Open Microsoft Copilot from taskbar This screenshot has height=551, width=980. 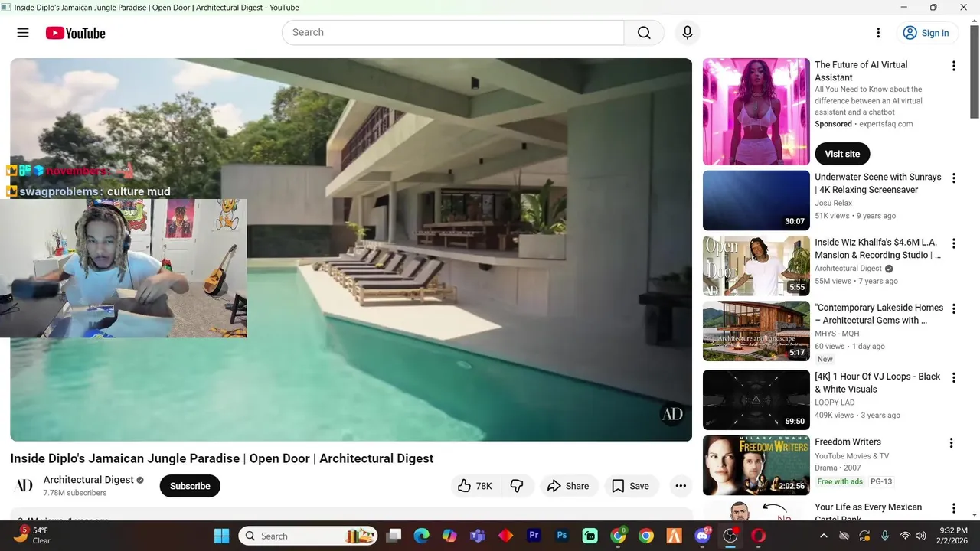tap(449, 536)
